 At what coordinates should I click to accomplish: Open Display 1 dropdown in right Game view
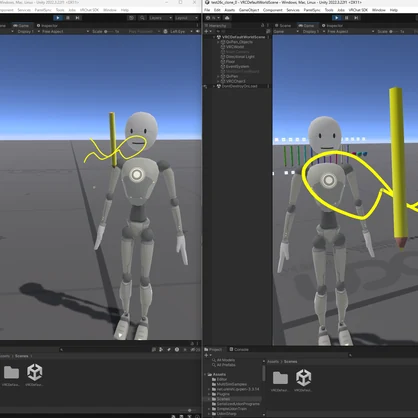coord(312,31)
